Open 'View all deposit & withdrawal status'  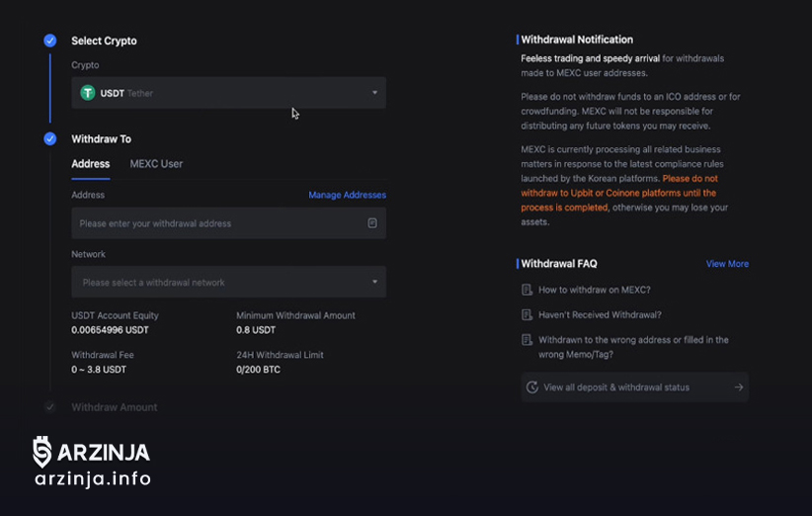(616, 387)
